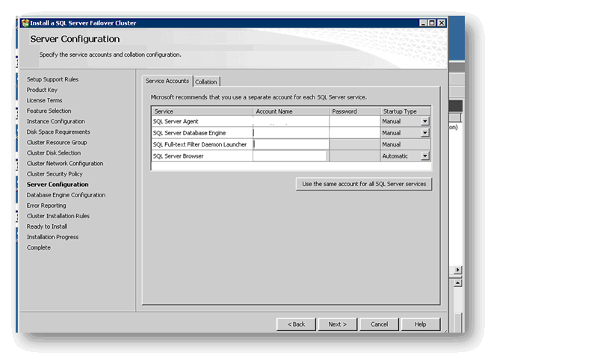Select the Ready to Install step

pyautogui.click(x=47, y=226)
